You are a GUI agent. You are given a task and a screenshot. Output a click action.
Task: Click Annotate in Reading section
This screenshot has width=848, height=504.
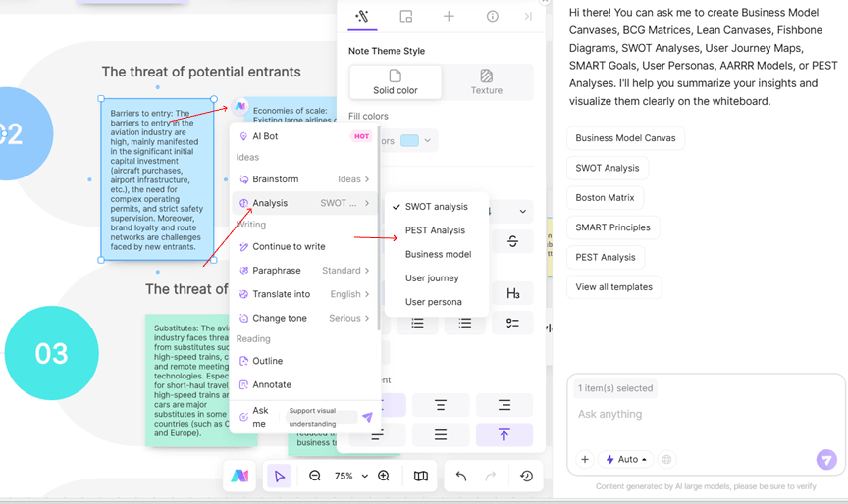[305, 384]
